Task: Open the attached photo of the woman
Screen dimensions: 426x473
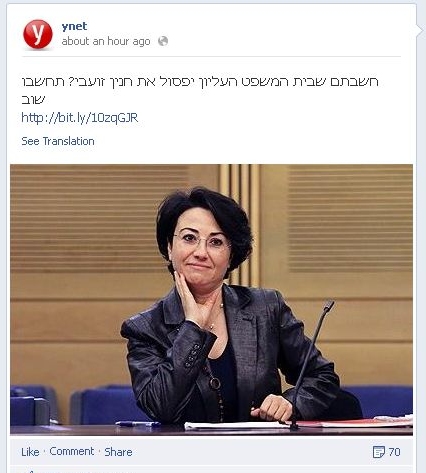Action: (x=211, y=300)
